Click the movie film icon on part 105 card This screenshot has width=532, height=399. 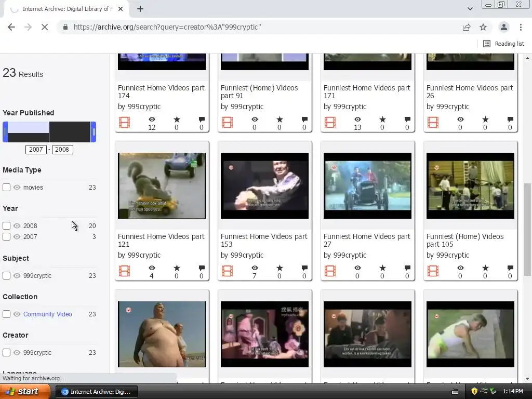(433, 271)
